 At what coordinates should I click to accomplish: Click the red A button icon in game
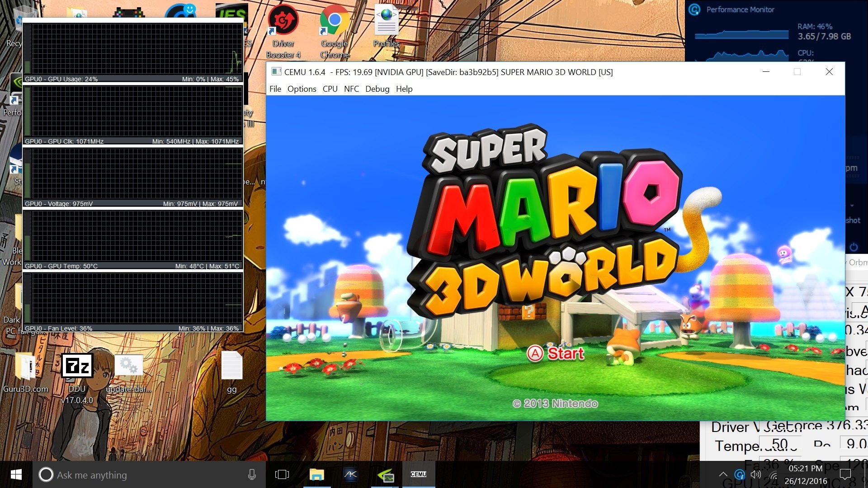(535, 353)
